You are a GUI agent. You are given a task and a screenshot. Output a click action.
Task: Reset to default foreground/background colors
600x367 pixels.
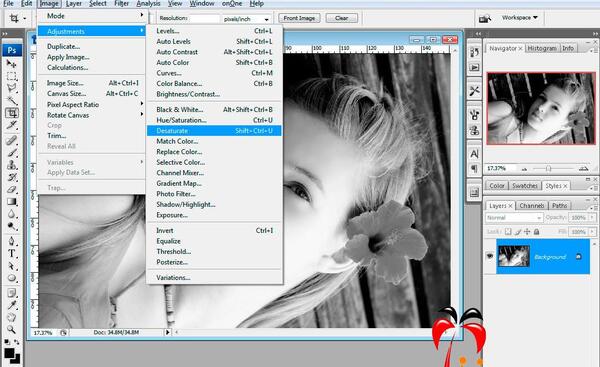pos(7,342)
